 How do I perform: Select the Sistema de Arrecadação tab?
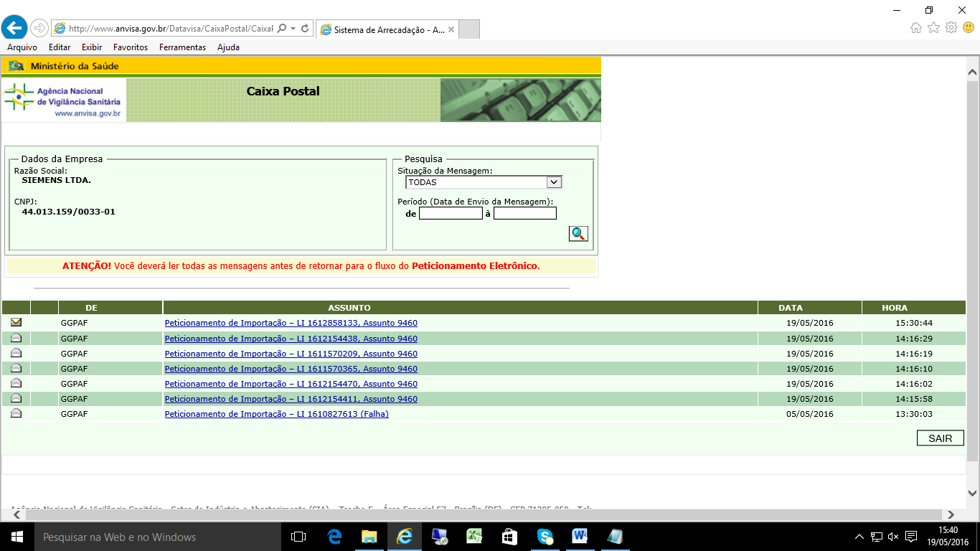coord(386,29)
